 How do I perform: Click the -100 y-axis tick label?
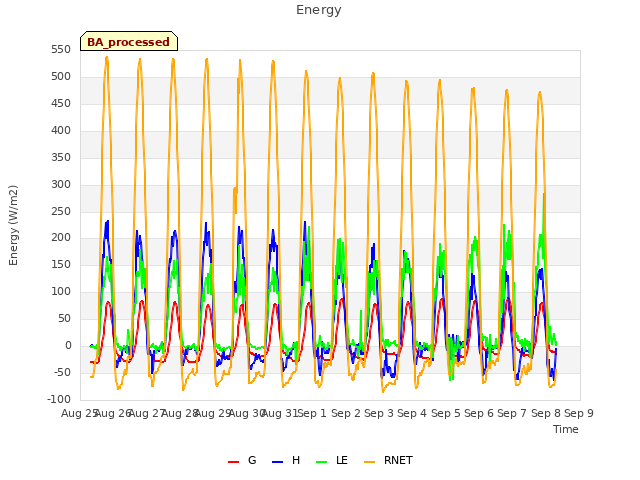pos(59,399)
